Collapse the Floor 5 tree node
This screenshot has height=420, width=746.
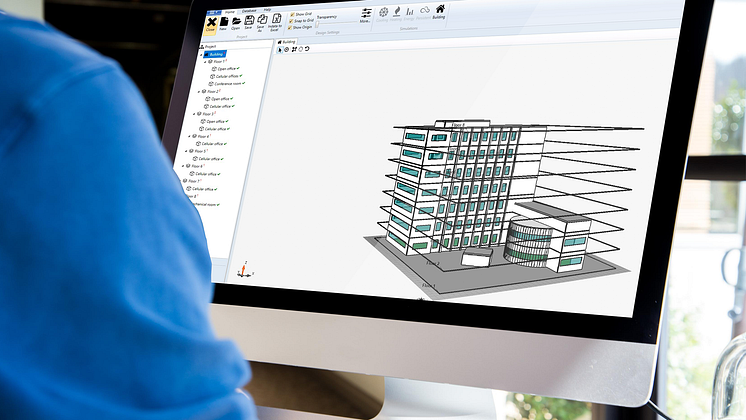click(x=186, y=151)
